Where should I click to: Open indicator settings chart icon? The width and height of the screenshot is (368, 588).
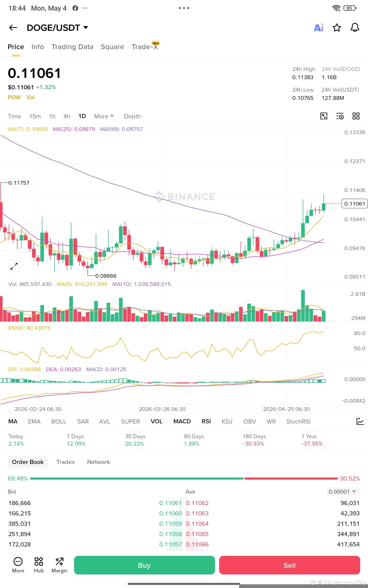360,421
